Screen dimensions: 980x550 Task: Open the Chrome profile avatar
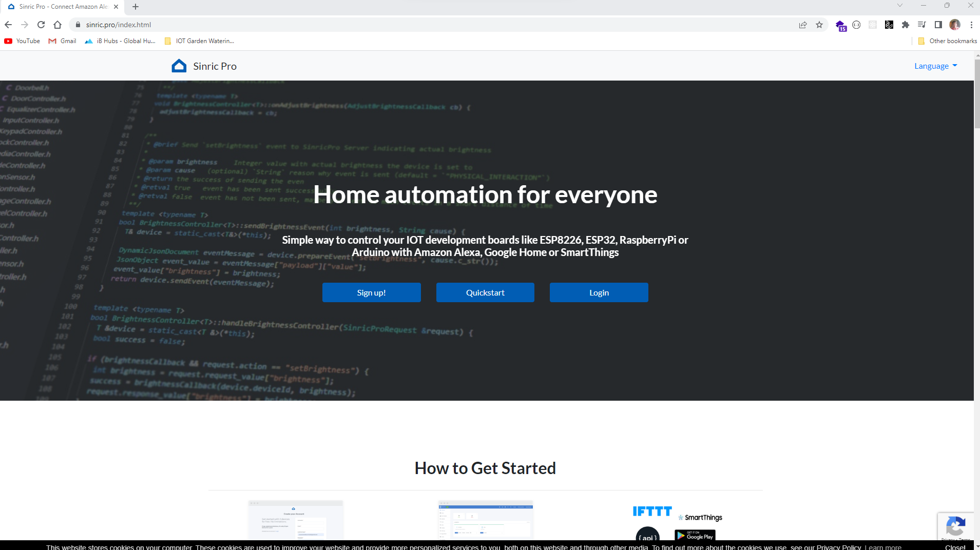point(955,25)
